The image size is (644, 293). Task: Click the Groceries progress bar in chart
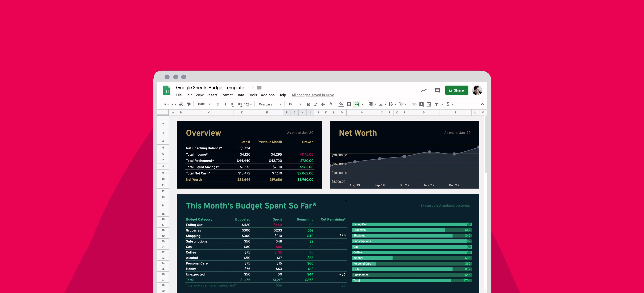click(x=412, y=230)
